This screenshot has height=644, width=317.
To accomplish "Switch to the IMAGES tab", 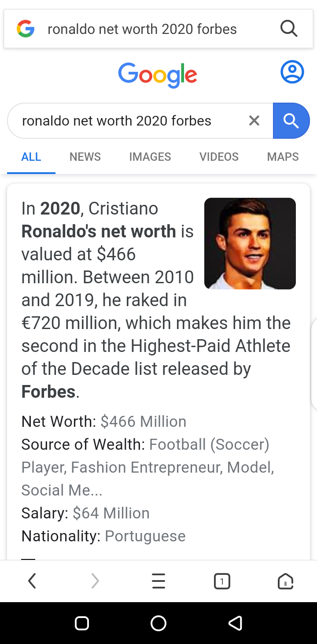I will point(150,157).
